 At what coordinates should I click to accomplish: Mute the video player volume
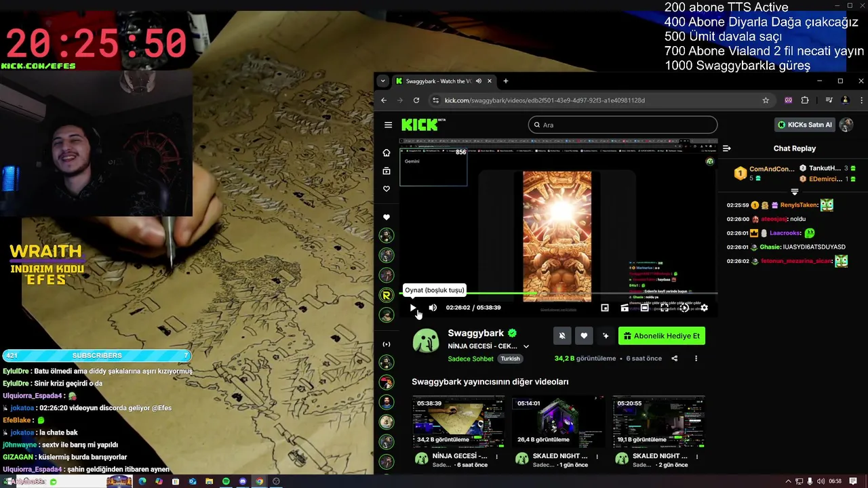coord(433,308)
